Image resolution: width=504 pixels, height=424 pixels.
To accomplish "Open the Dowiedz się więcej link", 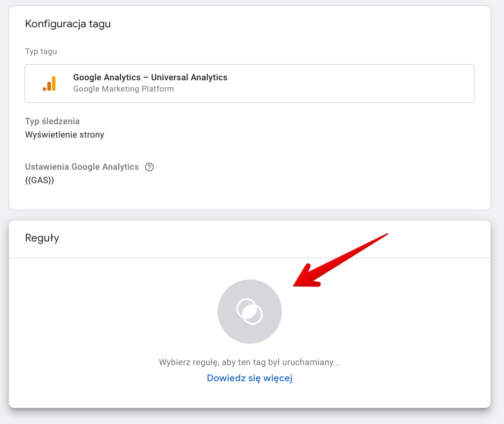I will (x=250, y=378).
